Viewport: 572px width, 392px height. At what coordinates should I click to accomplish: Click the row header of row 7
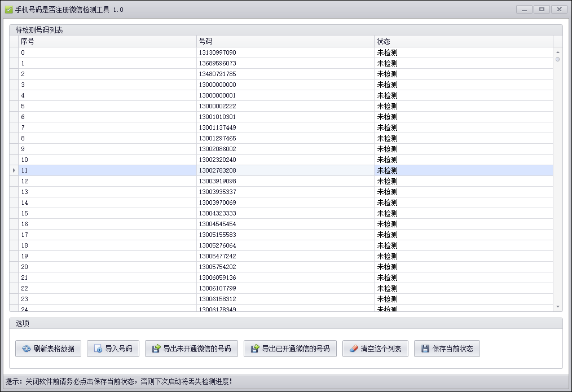[14, 127]
